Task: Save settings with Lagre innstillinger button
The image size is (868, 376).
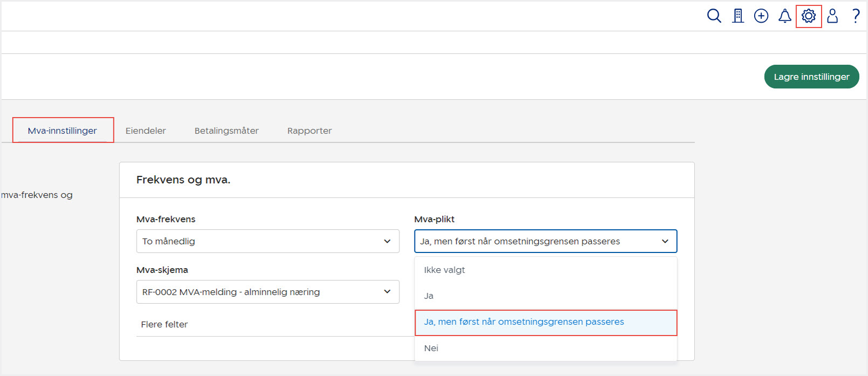Action: pos(811,77)
